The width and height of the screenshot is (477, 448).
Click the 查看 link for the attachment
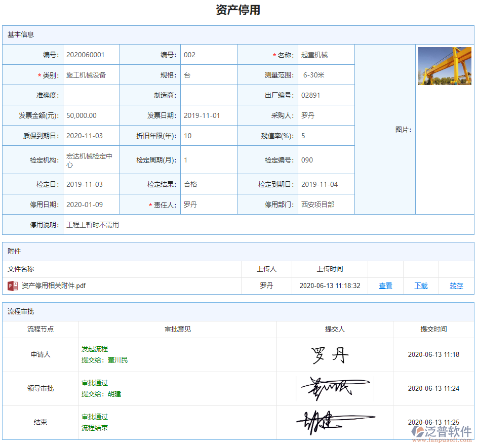point(385,286)
